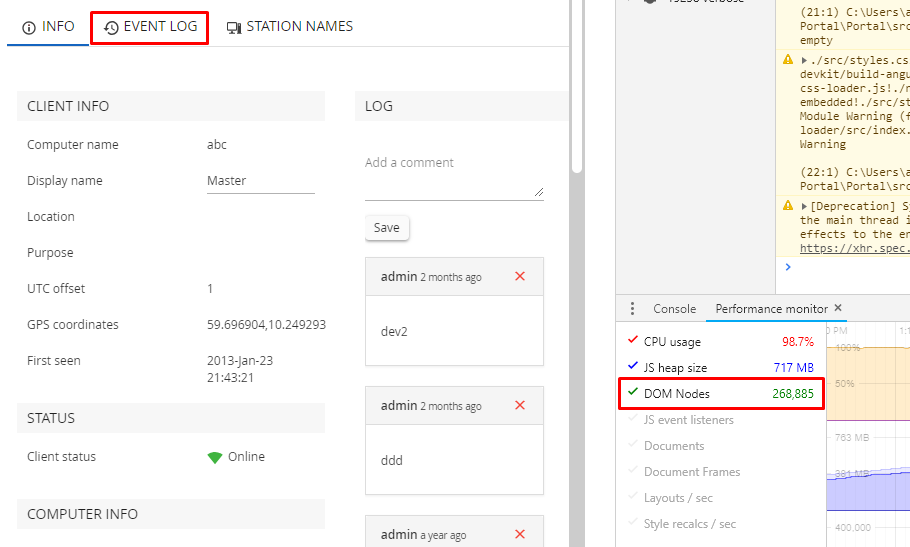Delete the admin comment from a year ago
The width and height of the screenshot is (910, 547).
520,534
